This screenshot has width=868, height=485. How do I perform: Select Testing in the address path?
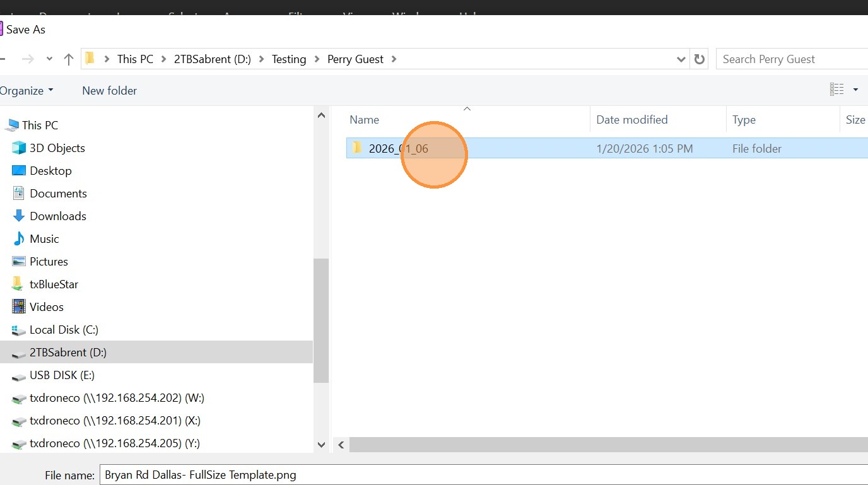coord(289,59)
